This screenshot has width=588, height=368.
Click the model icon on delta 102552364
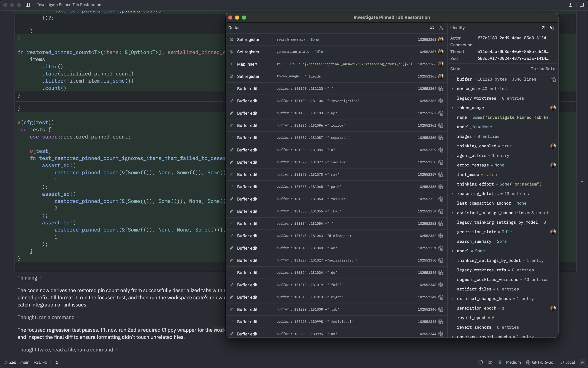441,89
